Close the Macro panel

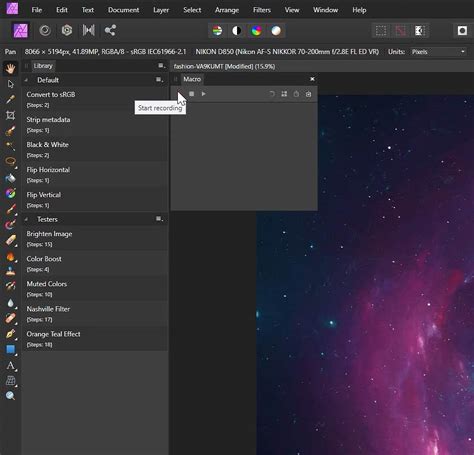point(312,79)
